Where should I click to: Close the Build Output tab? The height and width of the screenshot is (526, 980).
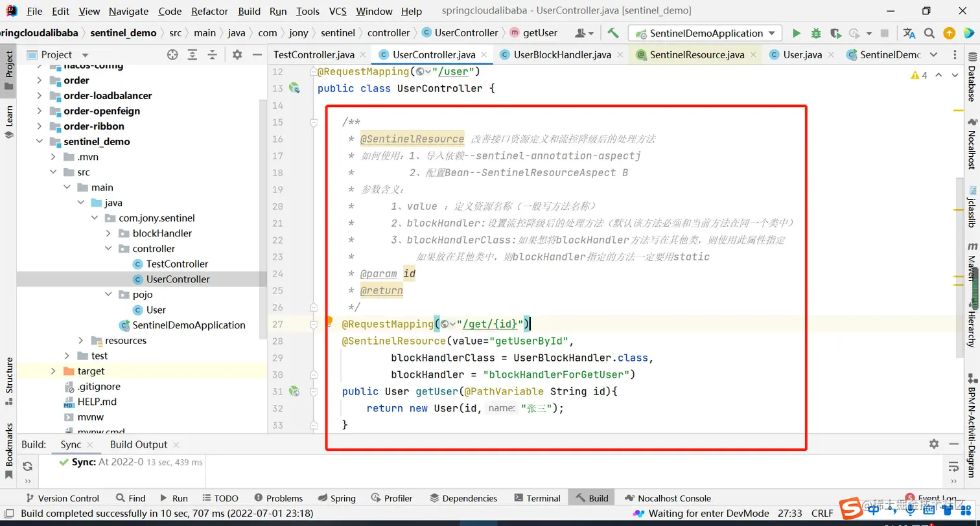176,444
